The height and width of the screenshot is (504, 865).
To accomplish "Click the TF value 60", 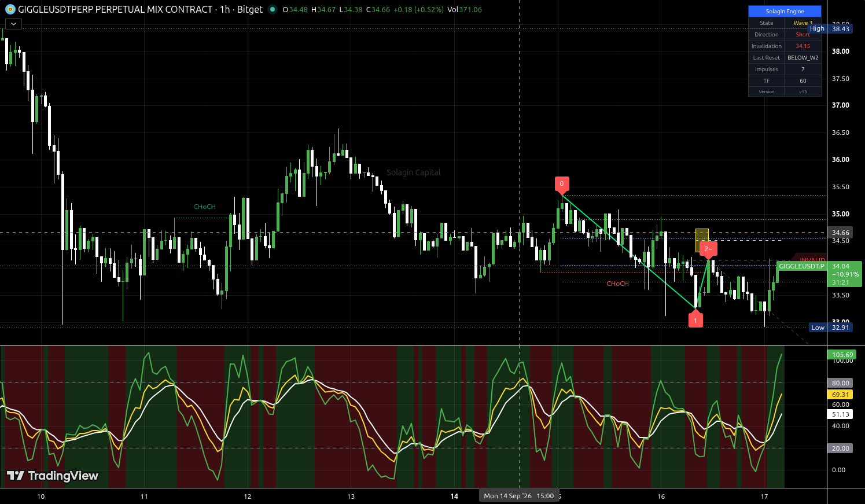I will point(803,81).
